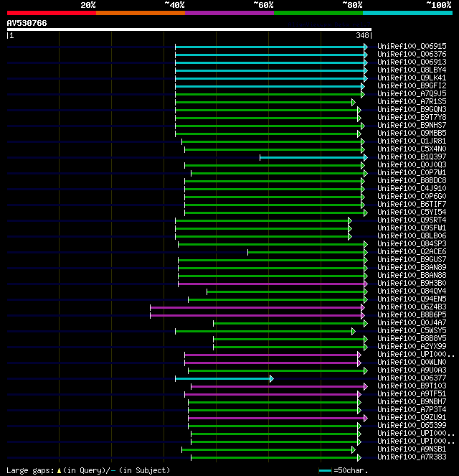This screenshot has height=476, width=459.
Task: Select the UniRef100_B9GQN3 label
Action: 412,109
